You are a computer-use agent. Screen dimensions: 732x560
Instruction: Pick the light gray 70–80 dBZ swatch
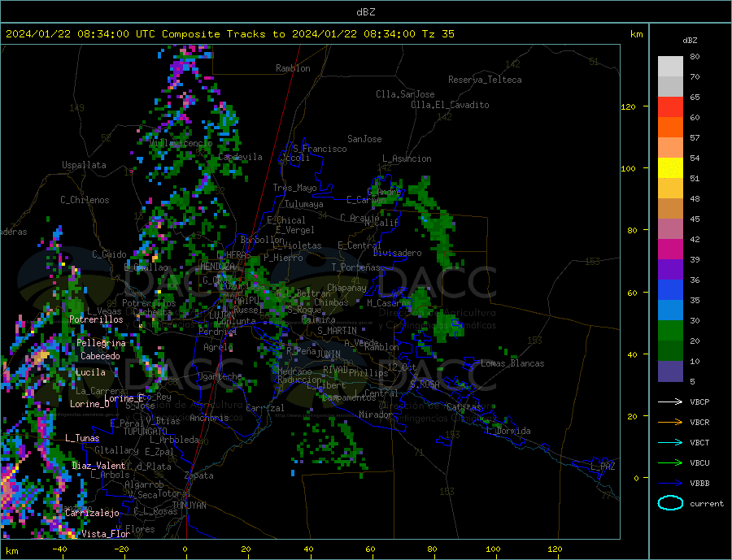click(x=670, y=67)
